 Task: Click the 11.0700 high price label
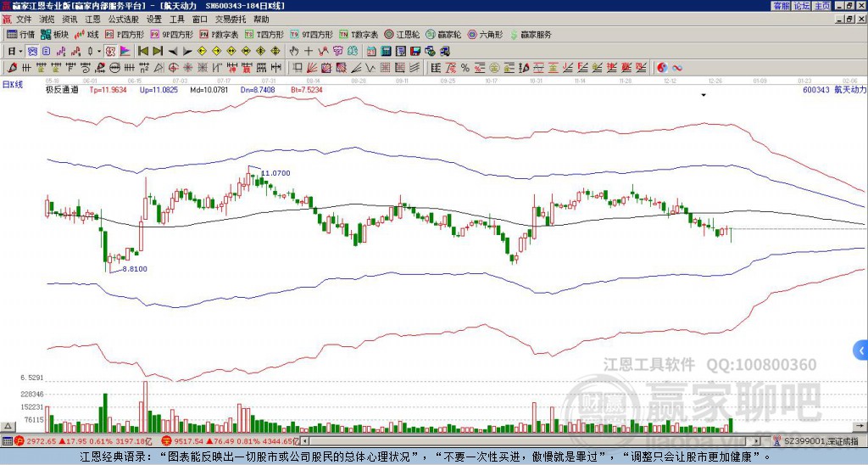pyautogui.click(x=275, y=173)
